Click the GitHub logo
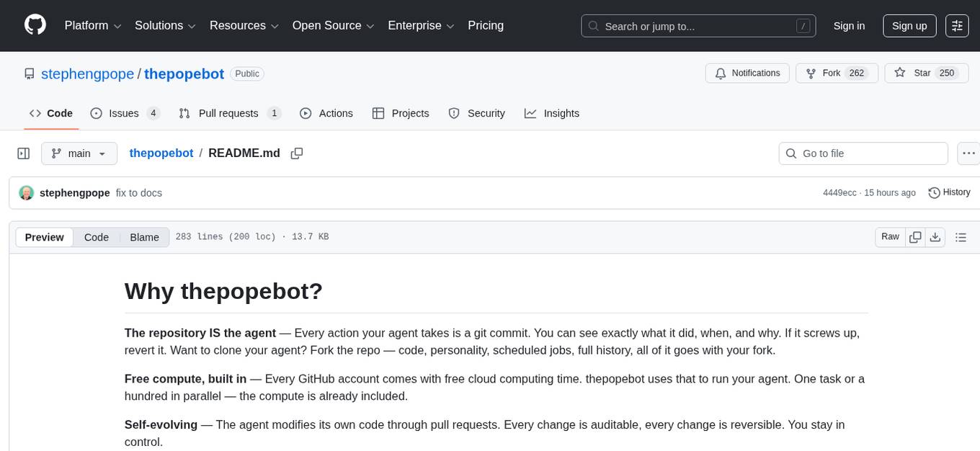Viewport: 980px width, 451px height. [35, 25]
